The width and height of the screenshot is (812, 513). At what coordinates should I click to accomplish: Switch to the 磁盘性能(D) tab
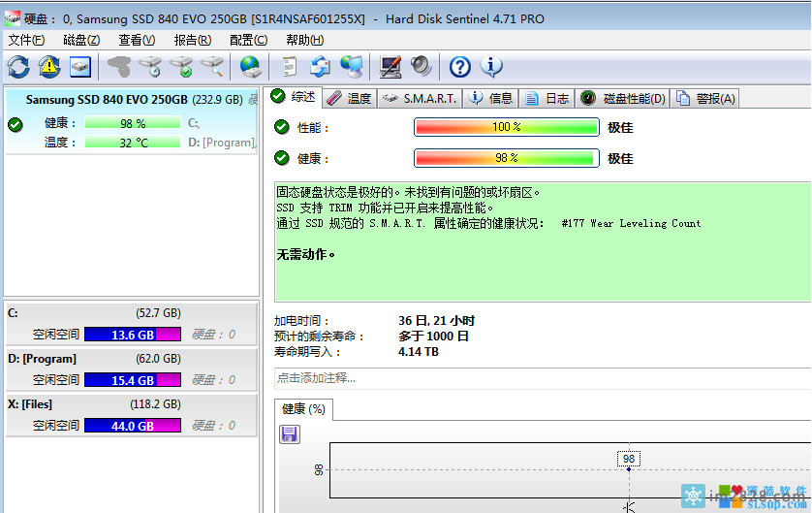(622, 99)
